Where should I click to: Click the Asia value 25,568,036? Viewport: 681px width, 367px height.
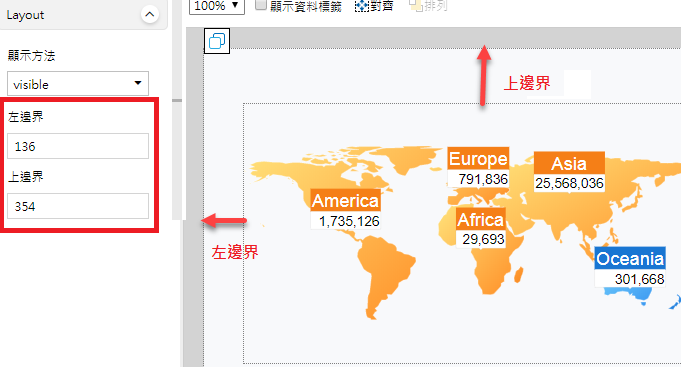(x=569, y=183)
